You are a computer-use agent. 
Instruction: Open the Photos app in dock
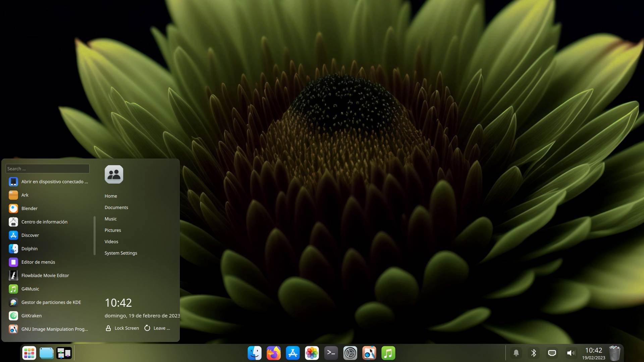pos(312,353)
